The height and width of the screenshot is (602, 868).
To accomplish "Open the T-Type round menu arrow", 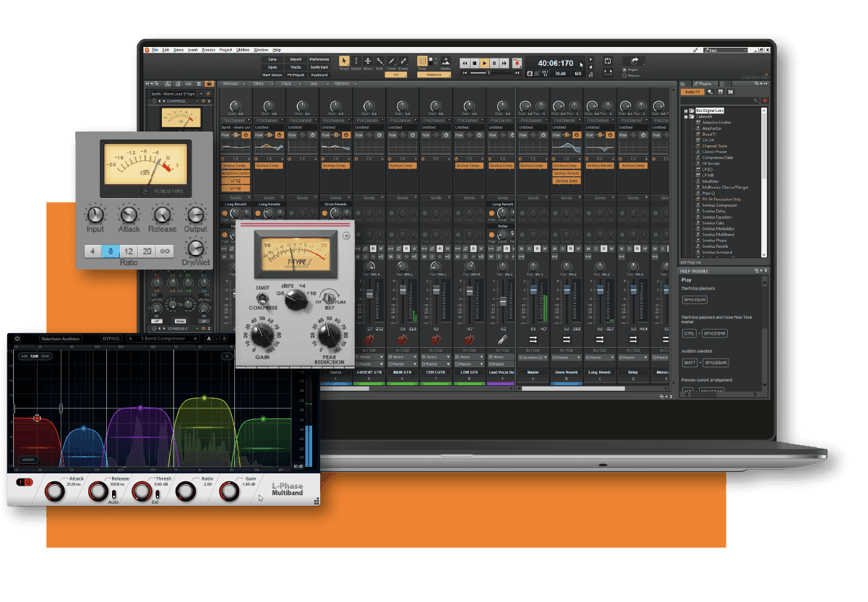I will pyautogui.click(x=347, y=236).
